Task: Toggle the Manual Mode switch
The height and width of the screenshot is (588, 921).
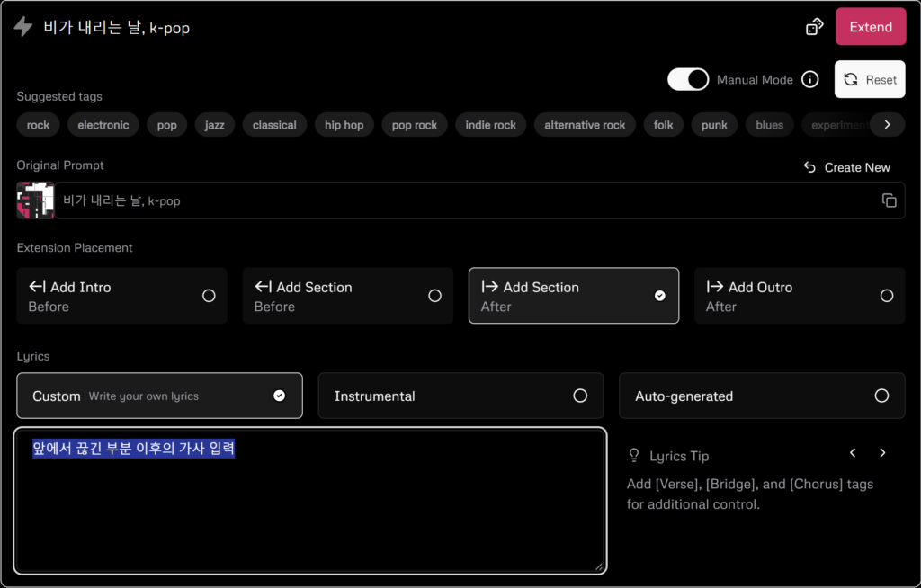Action: point(688,79)
